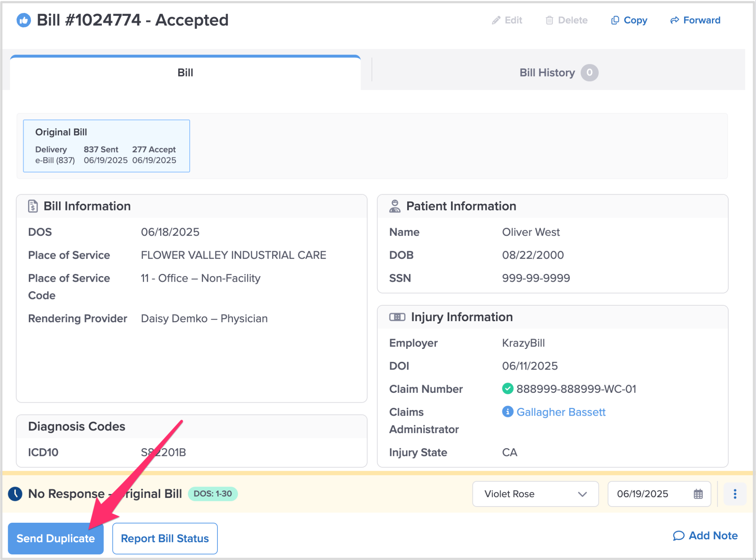Click the clock No Response icon

[x=16, y=494]
